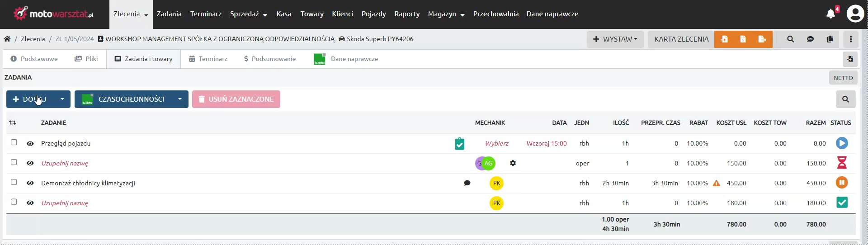Viewport: 868px width, 245px height.
Task: Open the Klienci menu item
Action: tap(342, 14)
